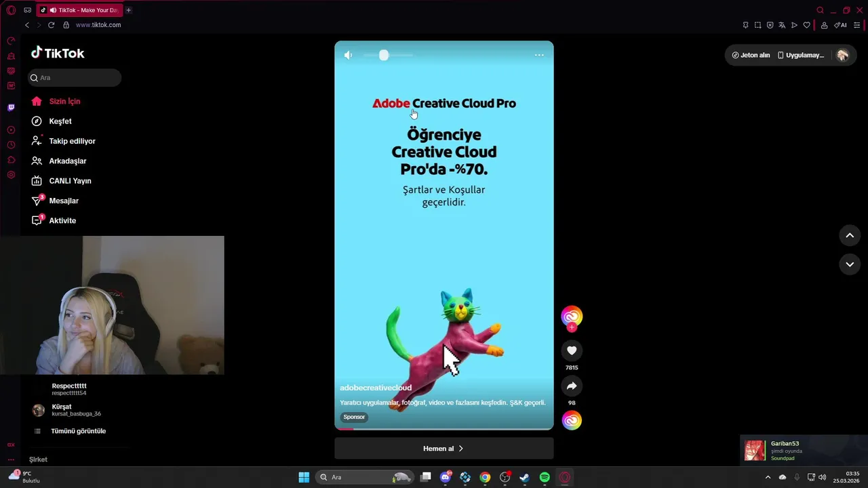Viewport: 868px width, 488px height.
Task: Click Tümünü görüntüle
Action: point(78,431)
